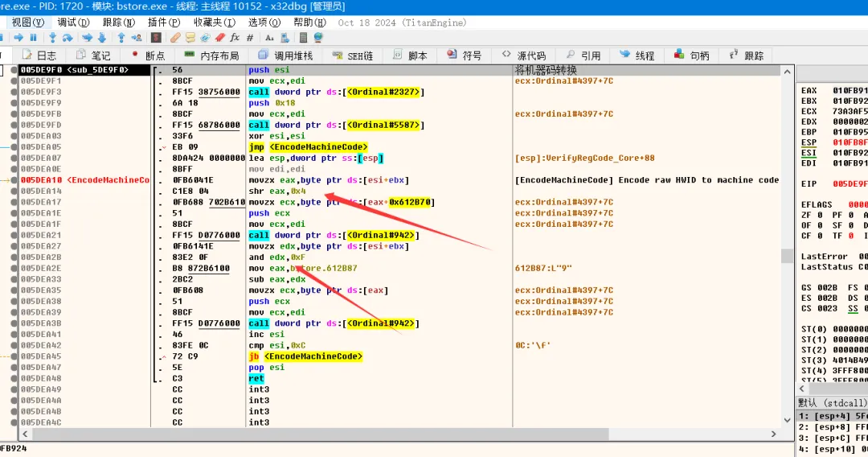The height and width of the screenshot is (457, 868).
Task: Open the Functions fx icon
Action: (235, 38)
